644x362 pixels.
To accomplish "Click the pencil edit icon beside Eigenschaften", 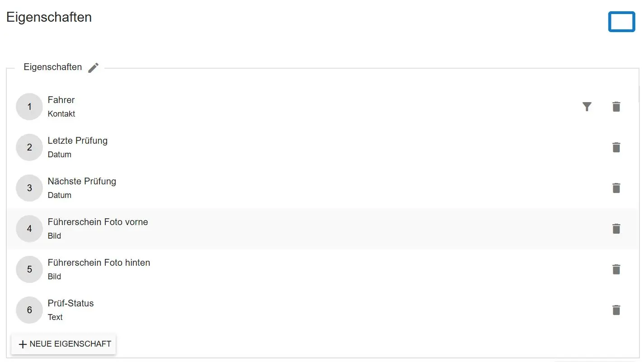I will (93, 68).
